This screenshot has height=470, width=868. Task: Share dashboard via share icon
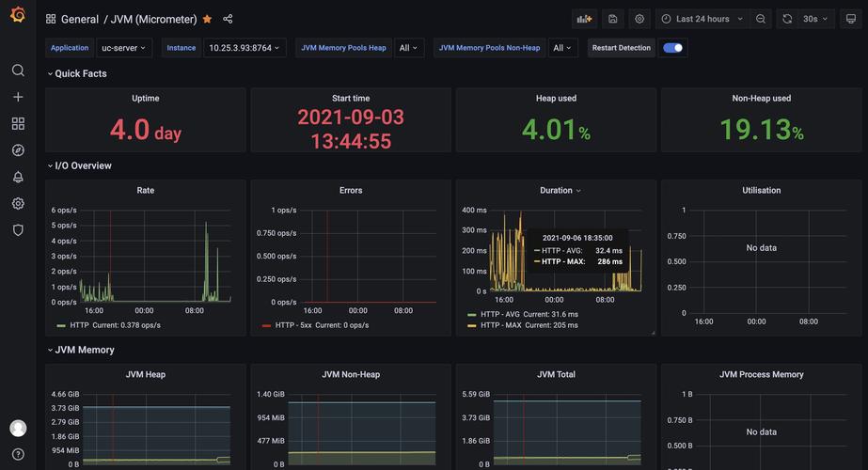click(x=228, y=19)
